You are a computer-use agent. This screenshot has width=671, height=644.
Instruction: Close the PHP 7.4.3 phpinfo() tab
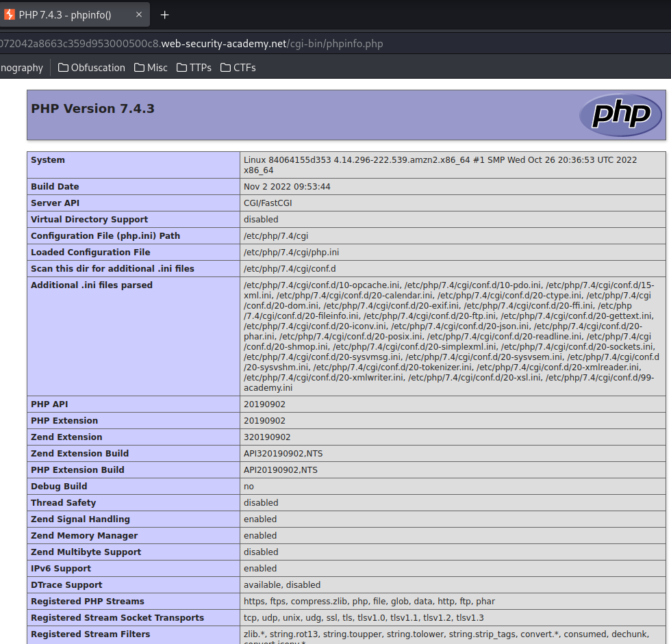[x=138, y=14]
